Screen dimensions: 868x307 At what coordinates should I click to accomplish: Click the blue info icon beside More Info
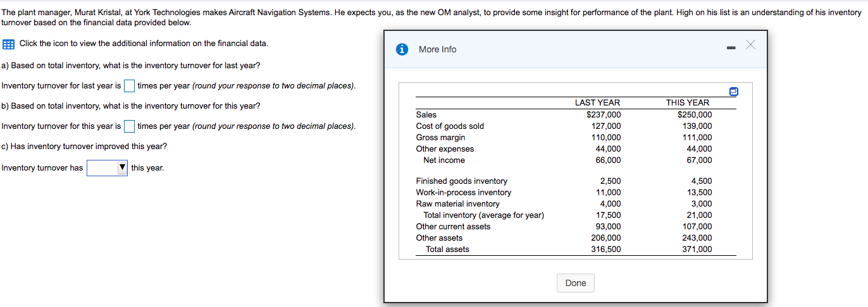click(402, 49)
